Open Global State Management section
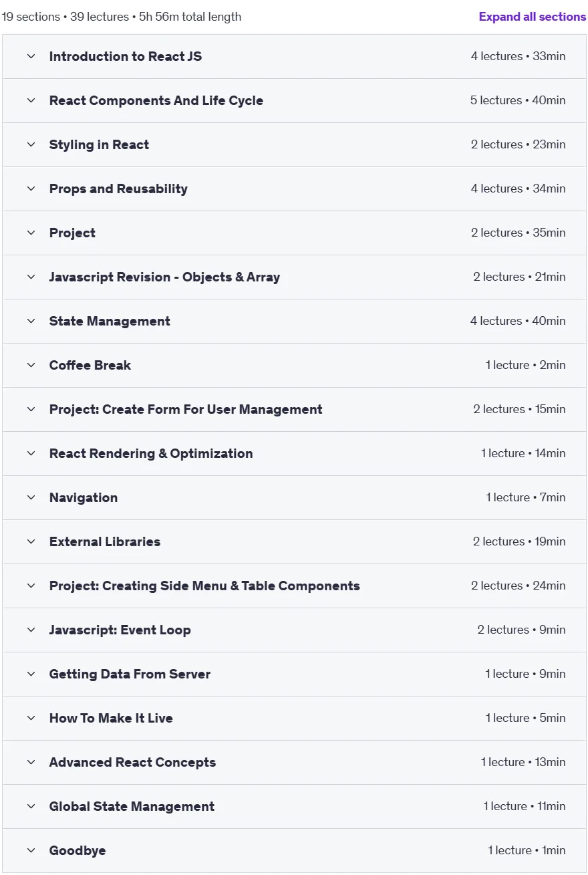The height and width of the screenshot is (875, 588). tap(294, 806)
